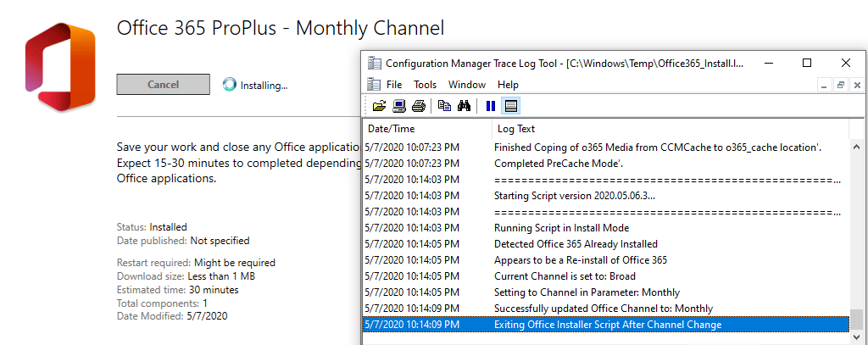Open the Help menu
This screenshot has height=345, width=868.
pyautogui.click(x=508, y=85)
